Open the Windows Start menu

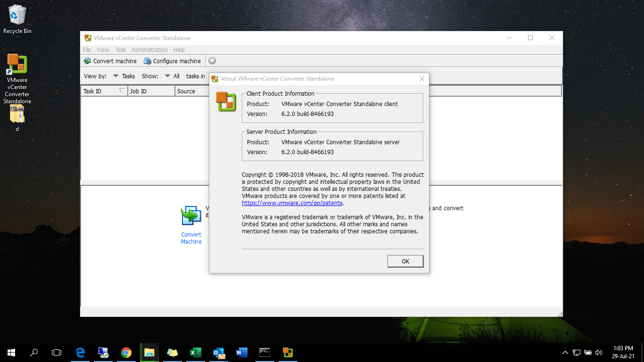[11, 352]
